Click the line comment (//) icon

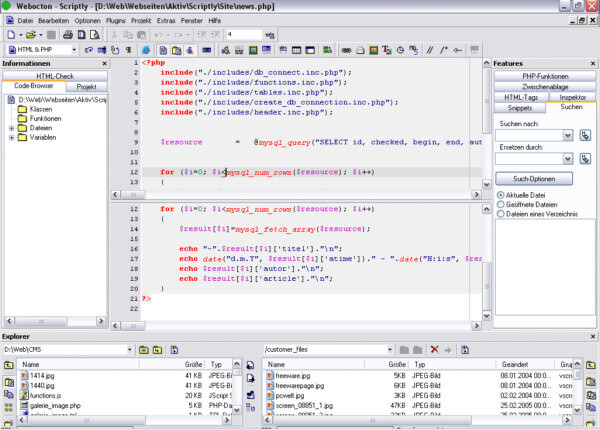[x=430, y=49]
